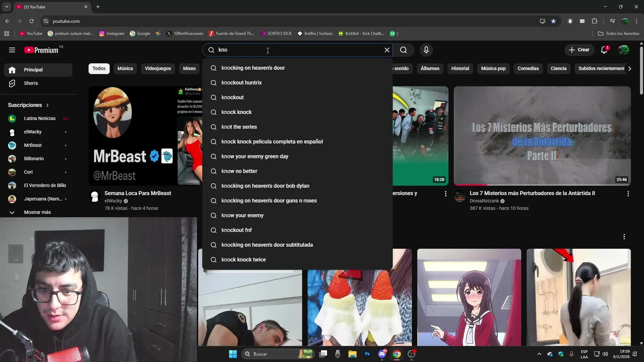
Task: Open Photoshop from the taskbar
Action: point(367,354)
